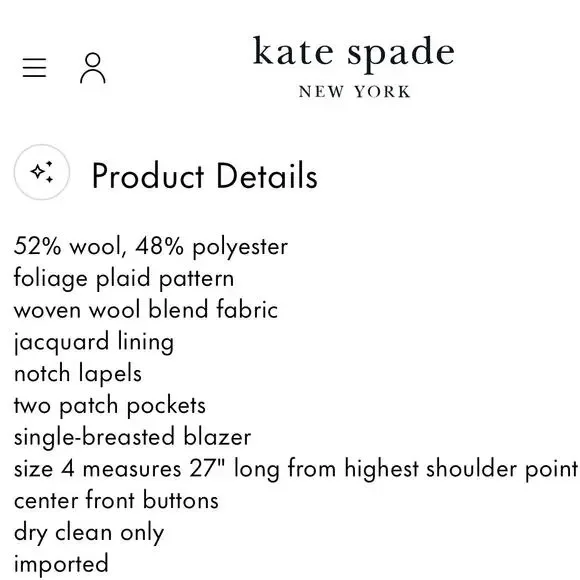The height and width of the screenshot is (580, 580).
Task: Click the jacquard lining detail
Action: 94,342
